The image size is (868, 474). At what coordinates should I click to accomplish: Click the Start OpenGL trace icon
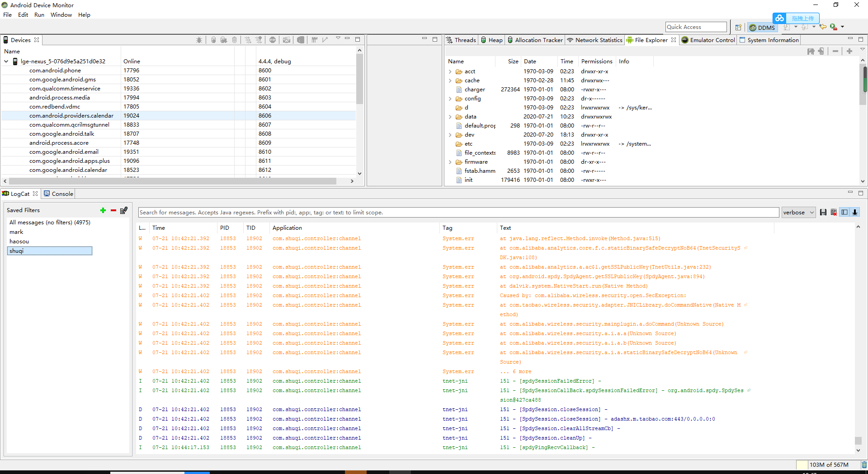[325, 40]
